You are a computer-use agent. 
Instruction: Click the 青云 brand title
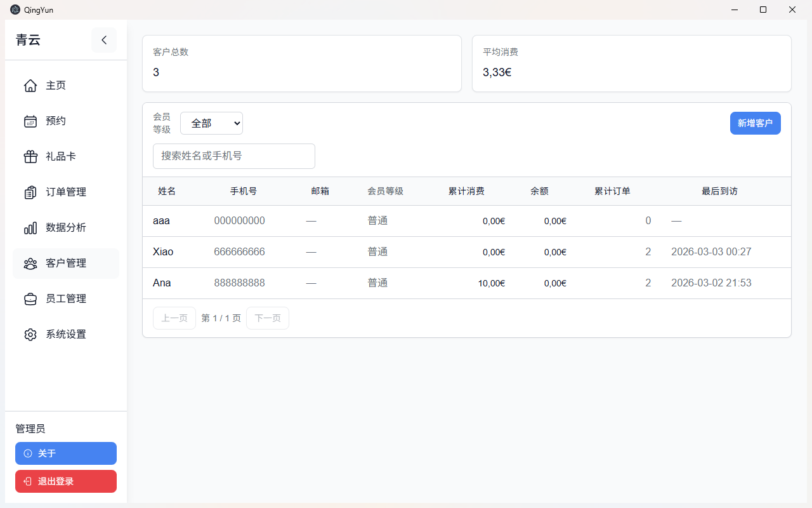[29, 40]
